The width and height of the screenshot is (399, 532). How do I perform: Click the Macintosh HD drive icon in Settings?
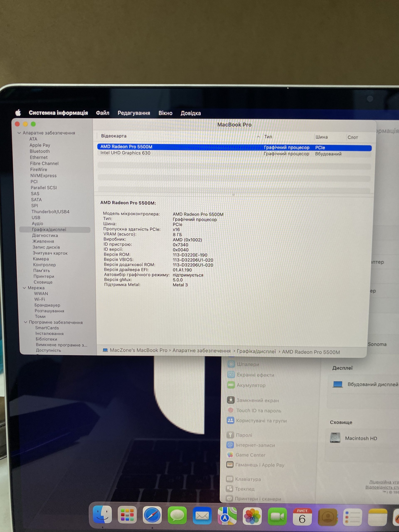click(x=335, y=438)
